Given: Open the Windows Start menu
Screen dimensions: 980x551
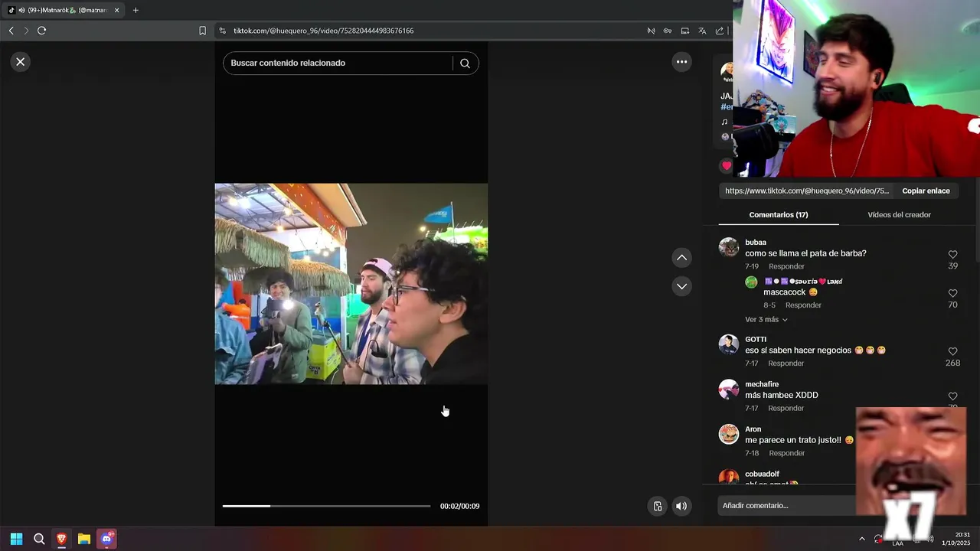Looking at the screenshot, I should coord(16,539).
